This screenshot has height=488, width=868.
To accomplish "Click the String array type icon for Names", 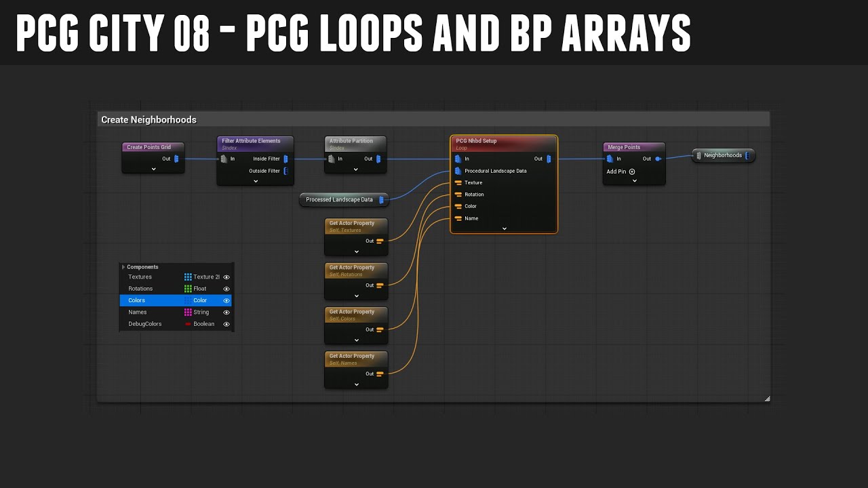I will [188, 312].
